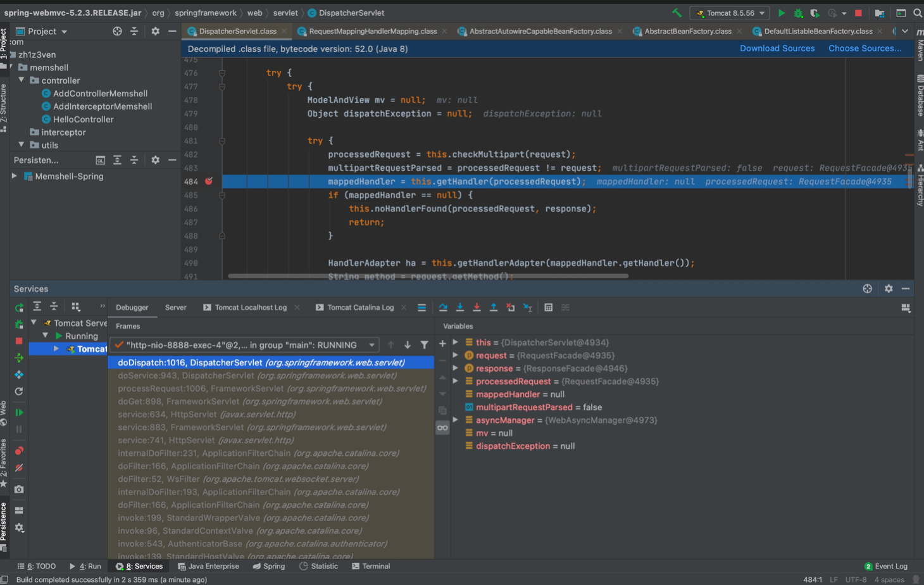Toggle the Structure tool window strip
Screen dimensions: 924x585
click(x=4, y=107)
